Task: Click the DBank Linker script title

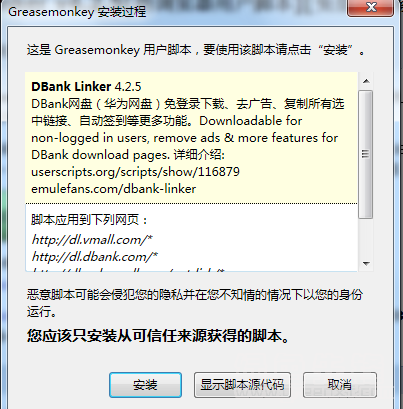Action: [x=71, y=87]
